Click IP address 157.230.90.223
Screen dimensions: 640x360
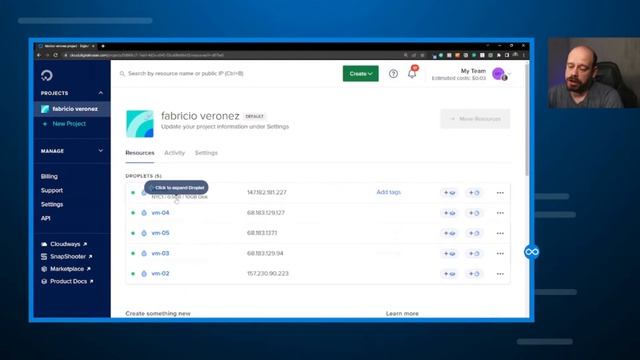coord(268,273)
